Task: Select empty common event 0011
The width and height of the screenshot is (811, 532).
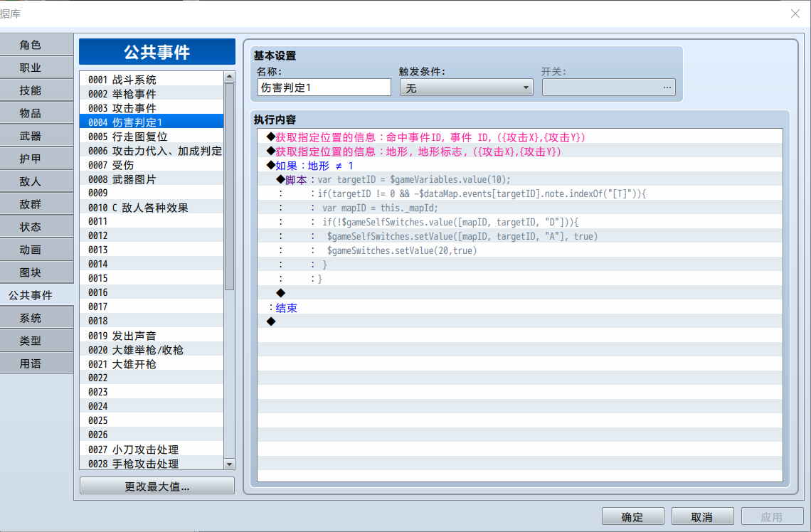Action: 152,222
